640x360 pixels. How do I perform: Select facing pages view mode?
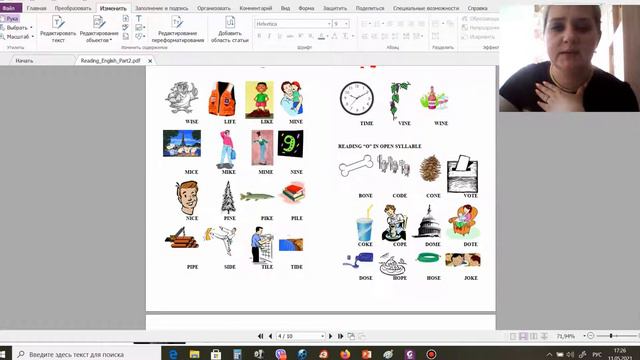533,336
